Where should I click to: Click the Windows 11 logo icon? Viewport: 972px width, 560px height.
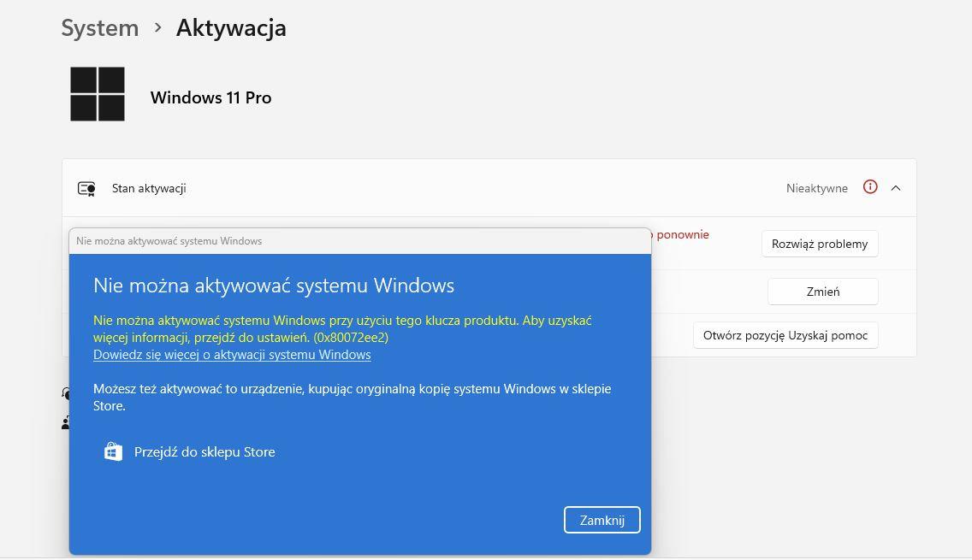click(x=98, y=94)
